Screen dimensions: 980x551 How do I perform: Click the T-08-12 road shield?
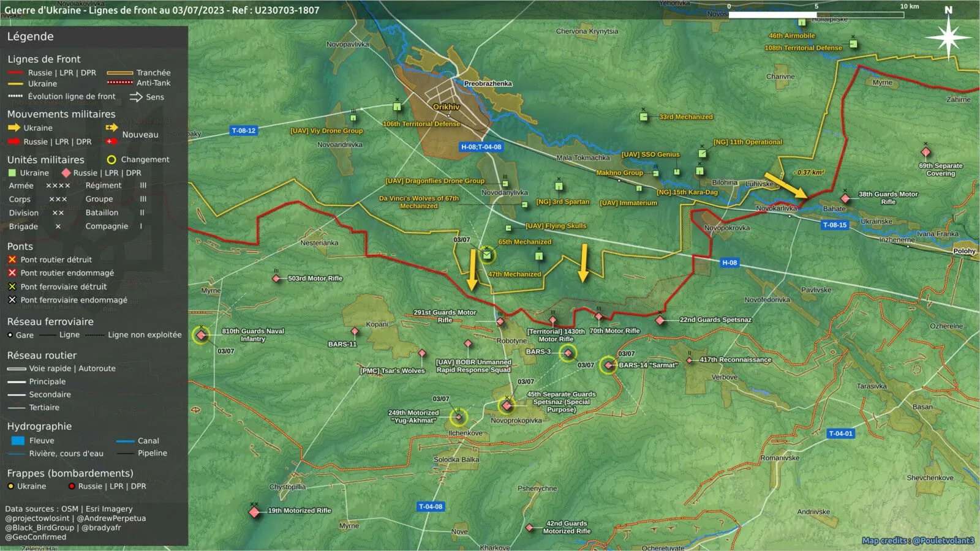pyautogui.click(x=243, y=130)
